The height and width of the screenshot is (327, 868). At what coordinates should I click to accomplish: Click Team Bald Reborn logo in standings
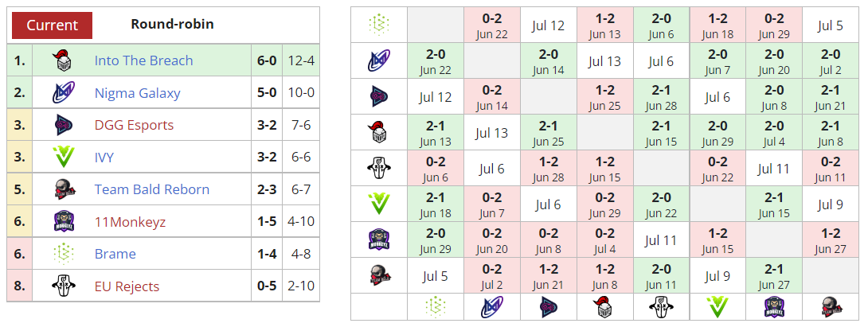pyautogui.click(x=63, y=189)
